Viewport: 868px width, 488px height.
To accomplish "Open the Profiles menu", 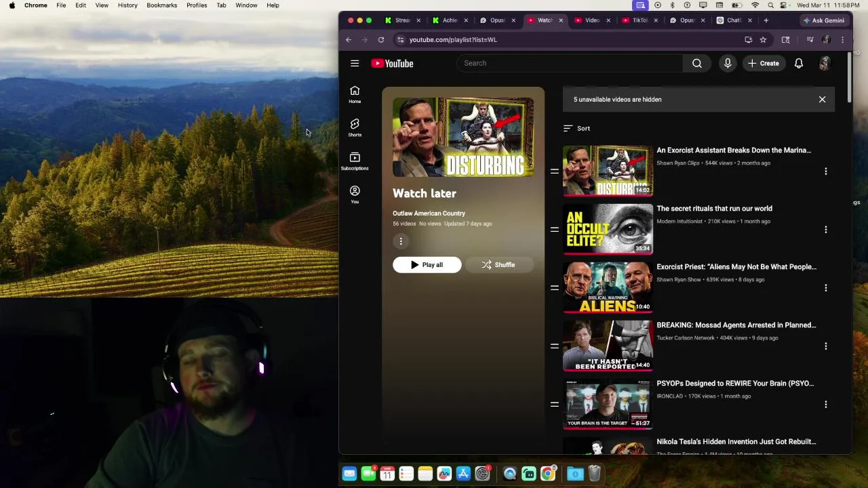I will [197, 5].
